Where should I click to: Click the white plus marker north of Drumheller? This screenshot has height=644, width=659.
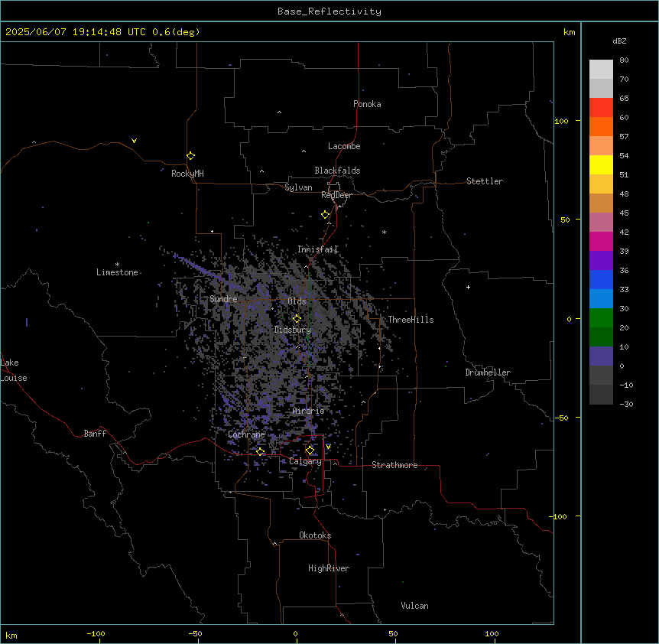(x=468, y=288)
